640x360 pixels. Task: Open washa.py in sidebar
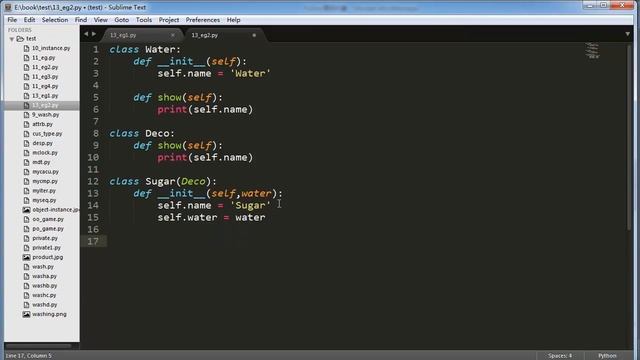coord(44,276)
